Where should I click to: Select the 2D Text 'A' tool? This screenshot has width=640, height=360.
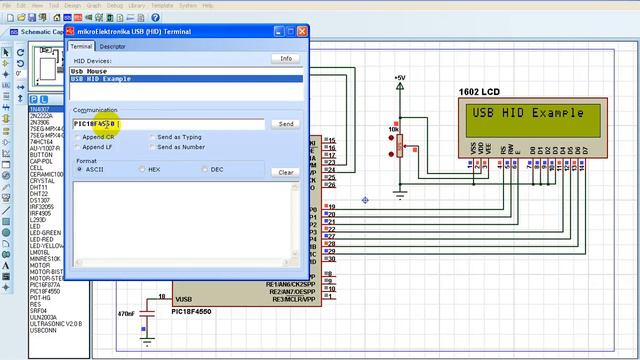[x=6, y=266]
